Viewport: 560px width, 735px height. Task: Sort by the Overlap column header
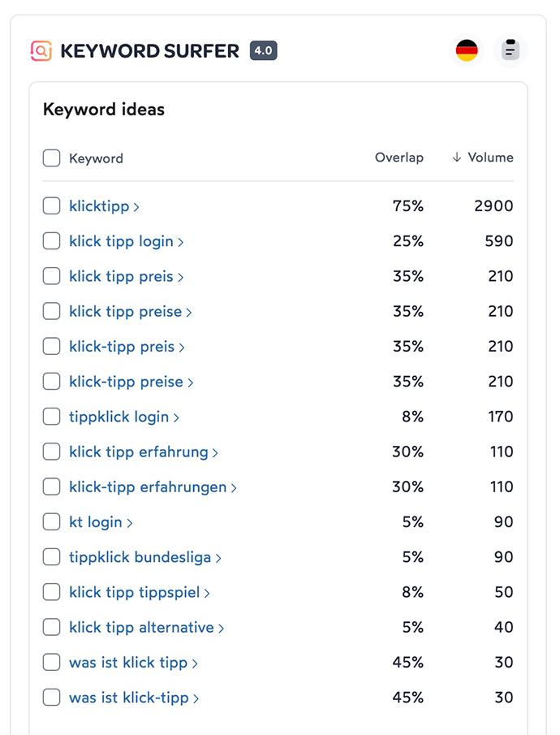click(x=399, y=158)
